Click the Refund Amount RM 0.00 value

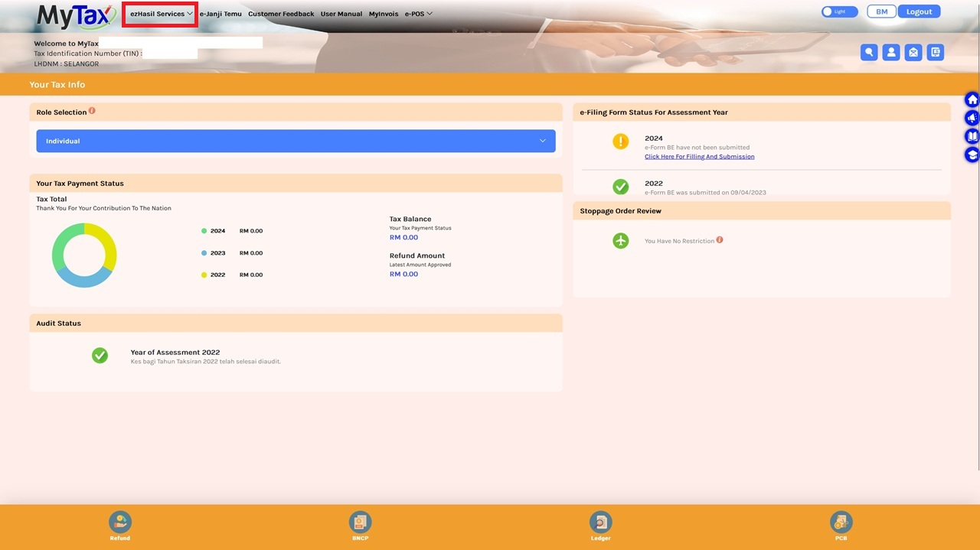click(403, 275)
